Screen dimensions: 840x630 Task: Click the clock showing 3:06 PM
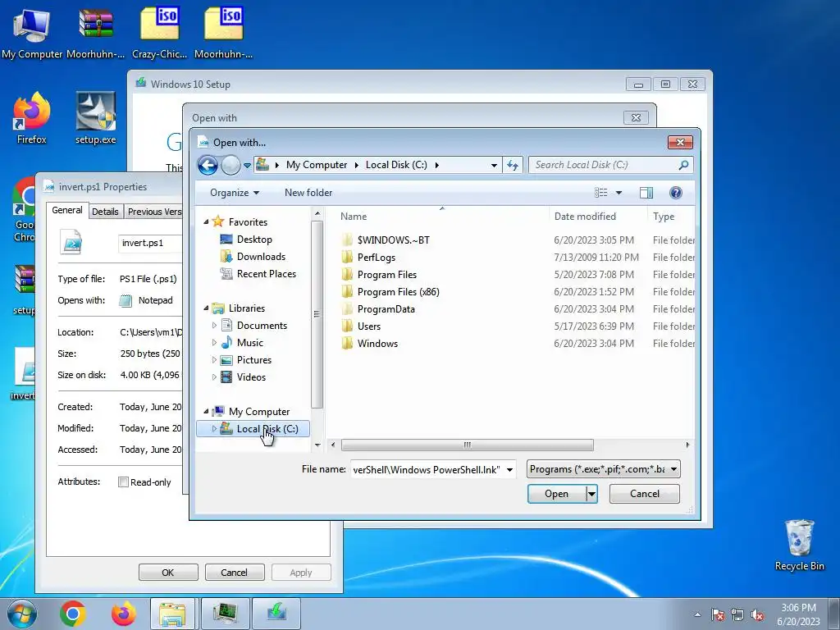point(798,608)
